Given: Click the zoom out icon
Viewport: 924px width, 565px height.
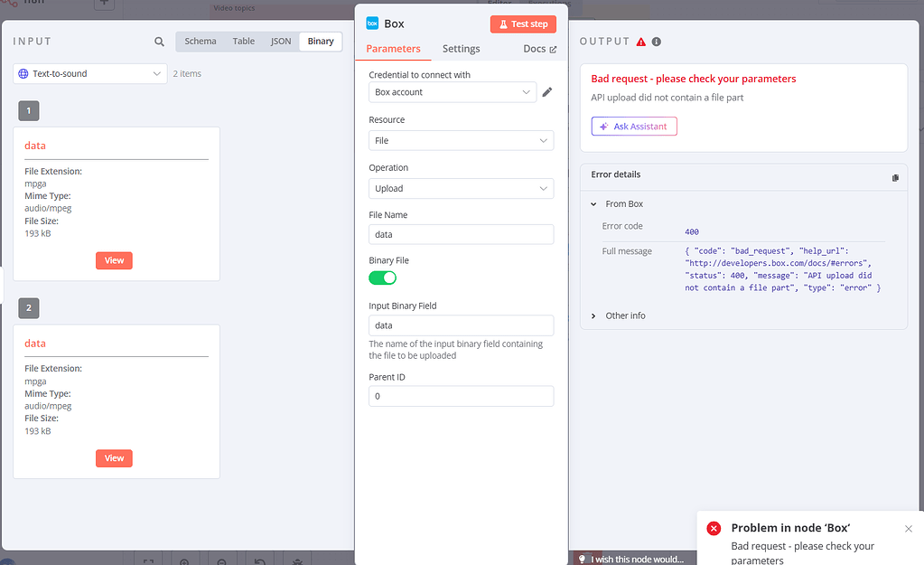Looking at the screenshot, I should pyautogui.click(x=221, y=561).
